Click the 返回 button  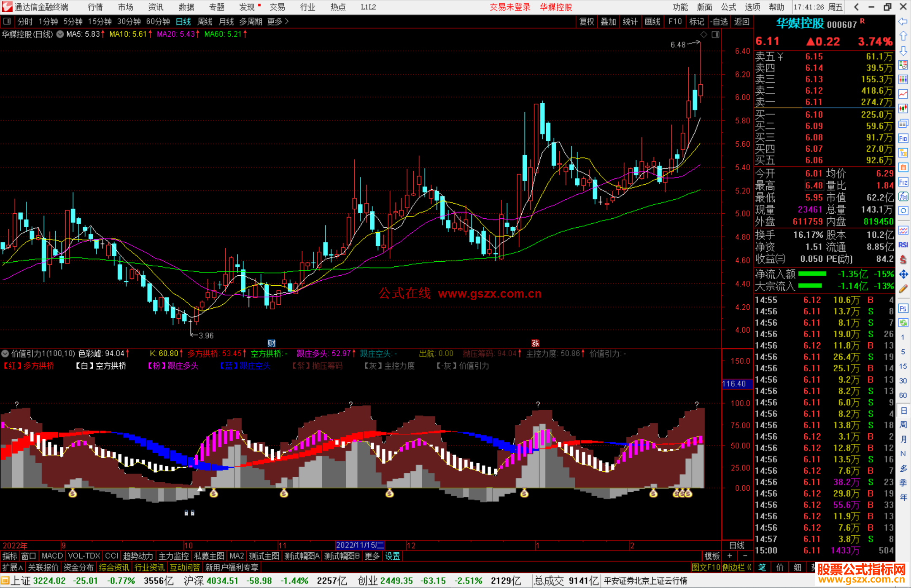point(741,21)
